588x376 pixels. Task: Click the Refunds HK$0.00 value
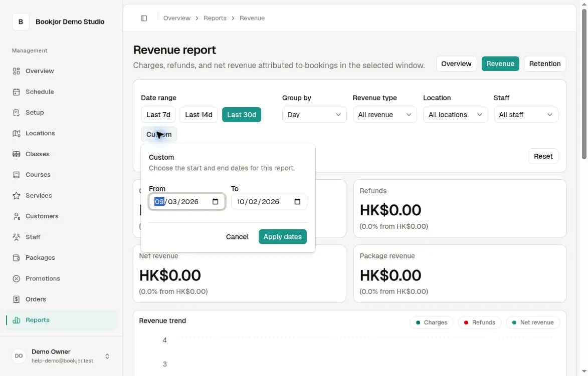tap(390, 210)
